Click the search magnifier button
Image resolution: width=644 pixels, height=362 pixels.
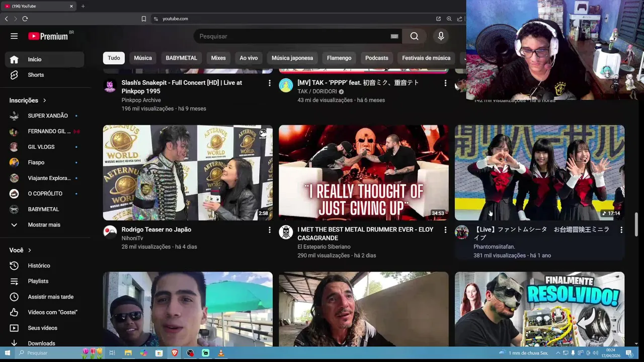click(x=414, y=36)
